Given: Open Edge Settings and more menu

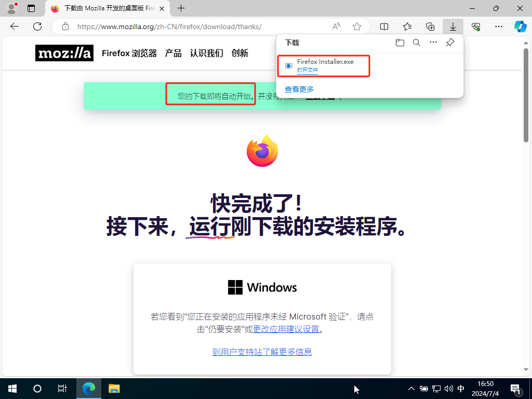Looking at the screenshot, I should coord(499,26).
